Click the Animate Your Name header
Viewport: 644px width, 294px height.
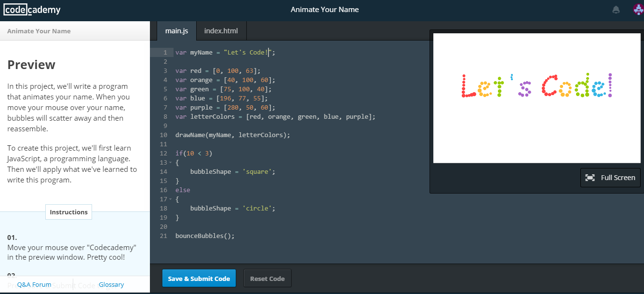(x=324, y=9)
